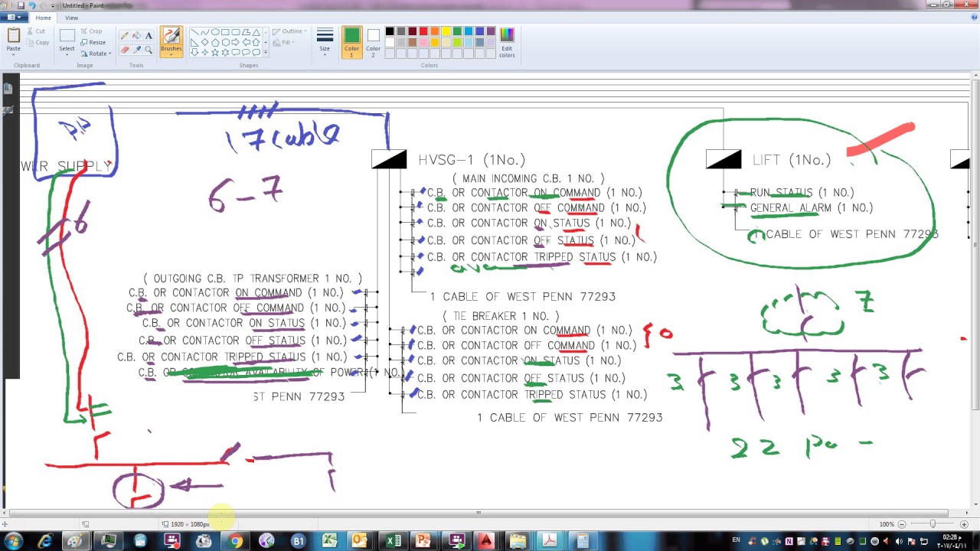
Task: Choose the Five-point star shape
Action: point(215,52)
